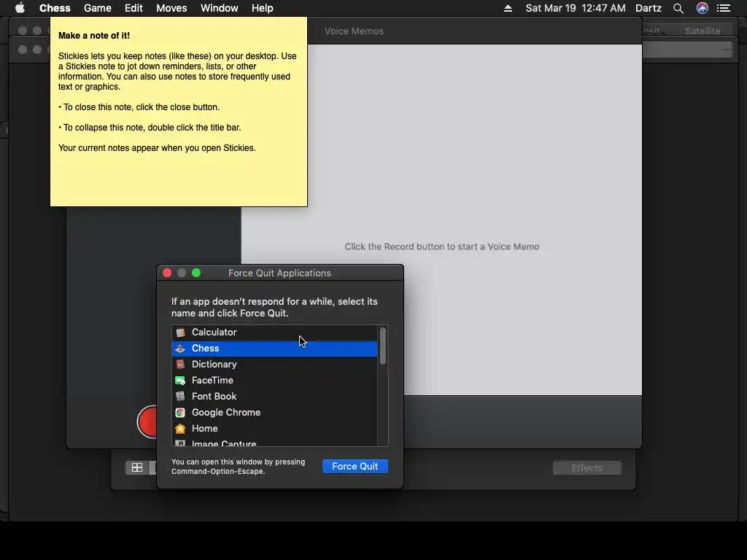Viewport: 747px width, 560px height.
Task: Click the Google Chrome icon in list
Action: click(180, 413)
